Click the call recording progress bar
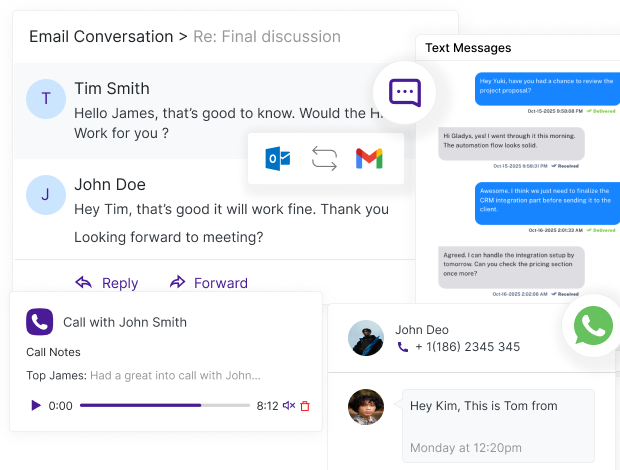The width and height of the screenshot is (620, 470). pos(165,405)
